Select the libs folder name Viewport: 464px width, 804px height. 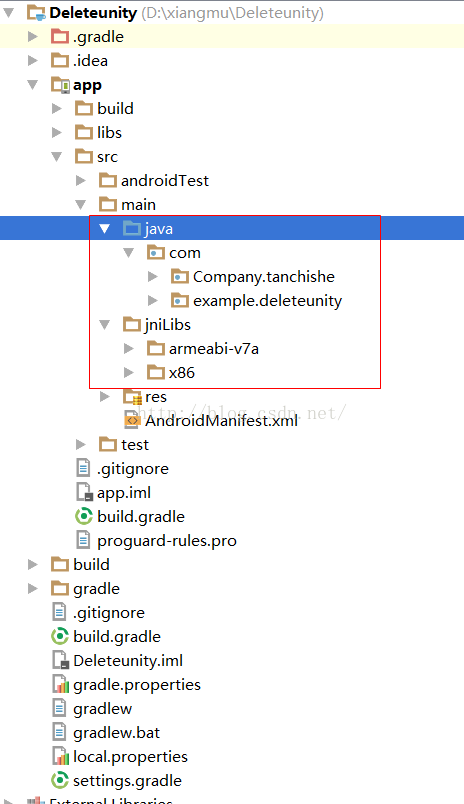(x=109, y=132)
